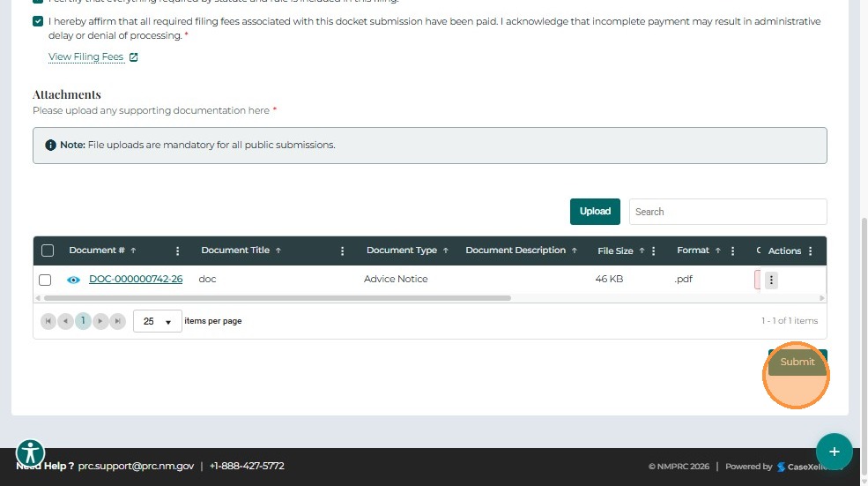Viewport: 868px width, 486px height.
Task: Preview document with the eye icon
Action: coord(73,280)
